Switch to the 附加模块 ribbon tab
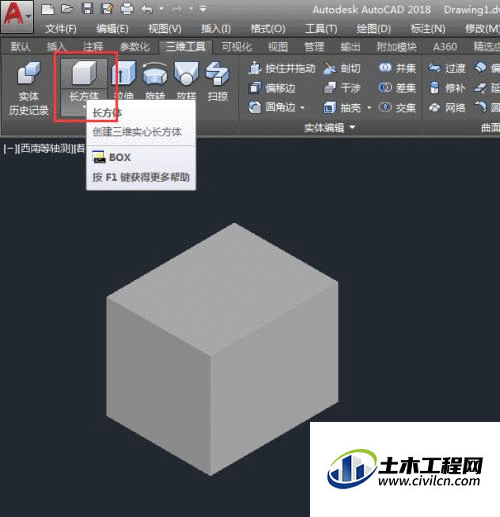The width and height of the screenshot is (500, 517). [x=396, y=47]
